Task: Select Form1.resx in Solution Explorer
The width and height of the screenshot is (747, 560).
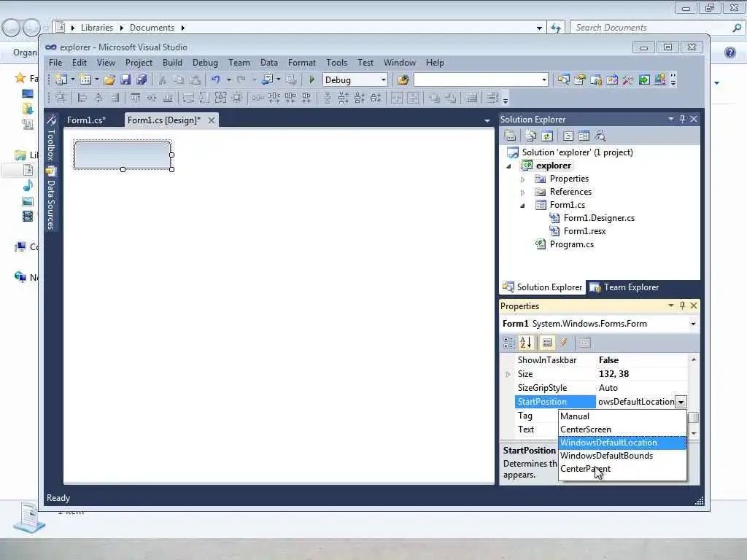Action: tap(584, 231)
